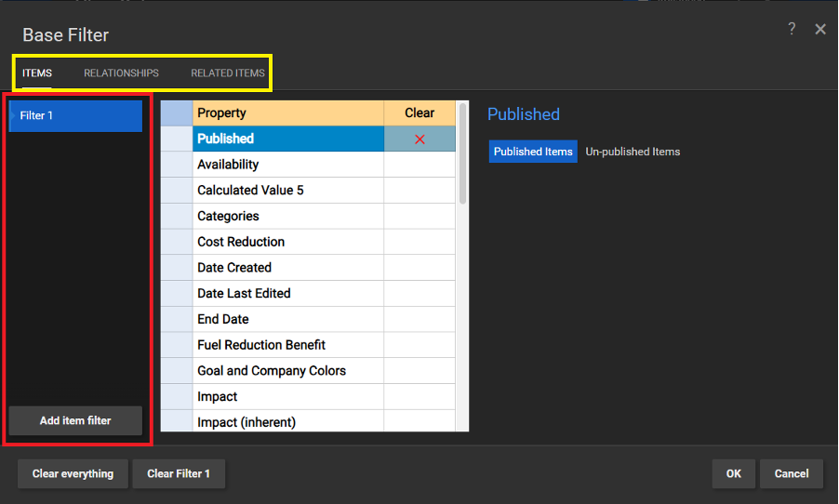Click the Clear everything button
This screenshot has width=839, height=504.
(73, 473)
